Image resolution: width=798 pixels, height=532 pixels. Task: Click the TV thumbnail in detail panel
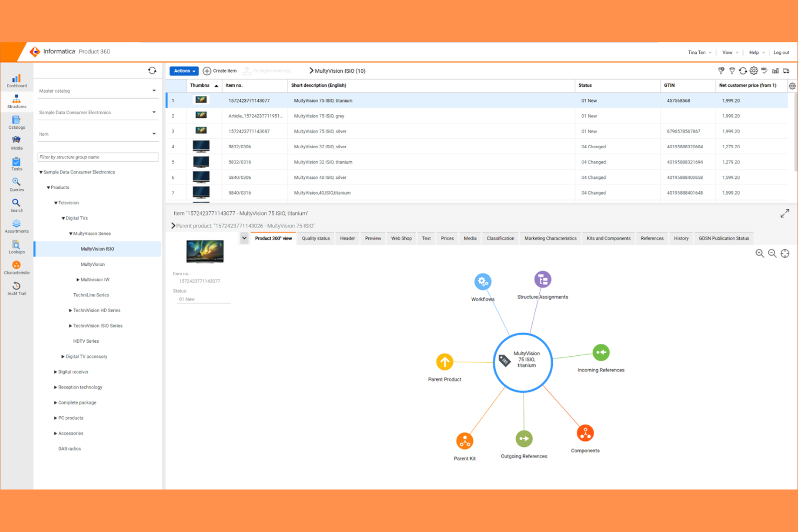[205, 252]
